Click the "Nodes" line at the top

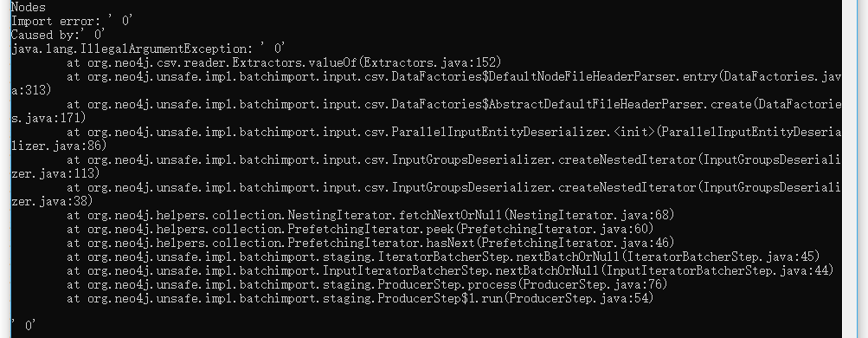coord(29,7)
